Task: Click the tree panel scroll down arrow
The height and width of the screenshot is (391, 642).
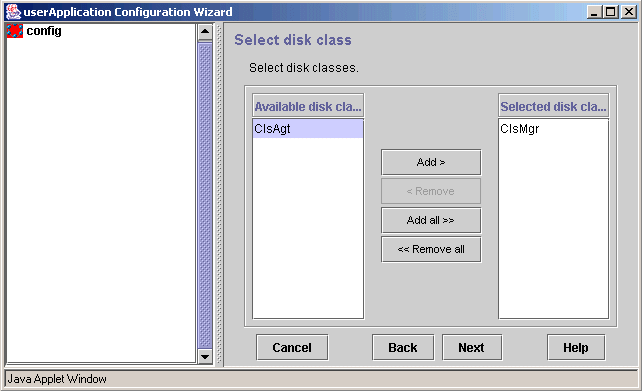Action: click(x=205, y=357)
